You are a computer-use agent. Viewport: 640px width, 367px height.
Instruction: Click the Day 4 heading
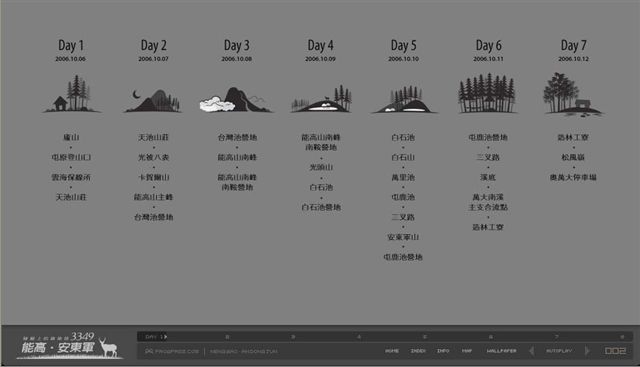click(320, 45)
